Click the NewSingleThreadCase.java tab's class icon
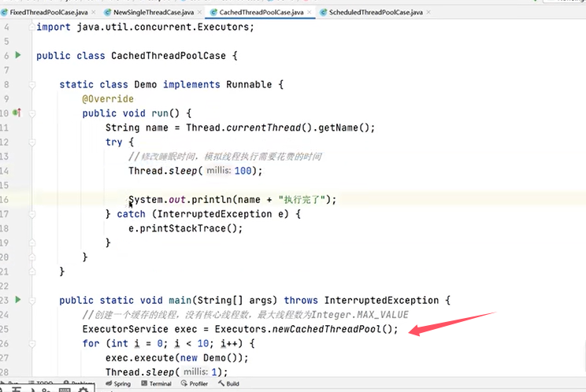 coord(108,13)
